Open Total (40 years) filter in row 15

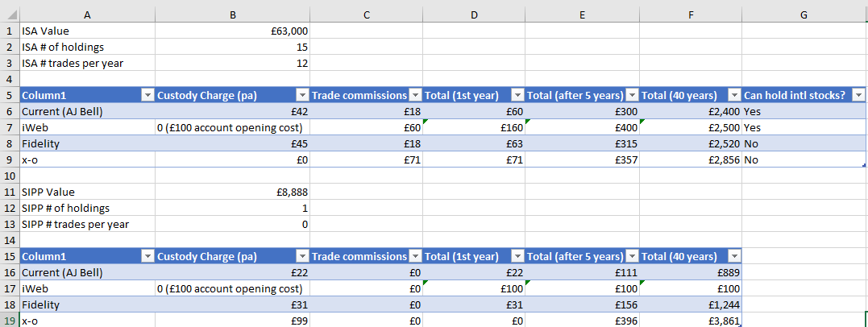[x=733, y=256]
